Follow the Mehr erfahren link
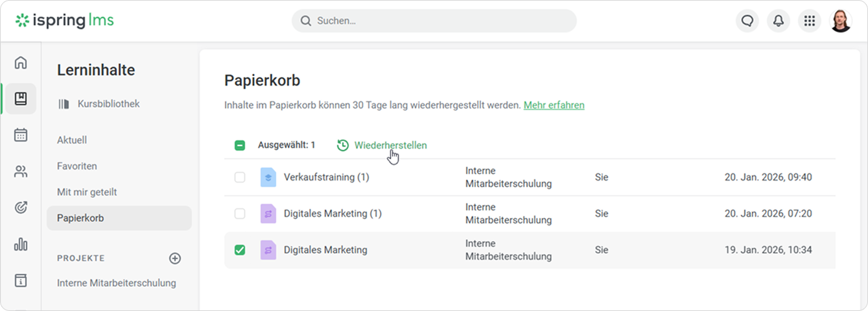 tap(554, 105)
